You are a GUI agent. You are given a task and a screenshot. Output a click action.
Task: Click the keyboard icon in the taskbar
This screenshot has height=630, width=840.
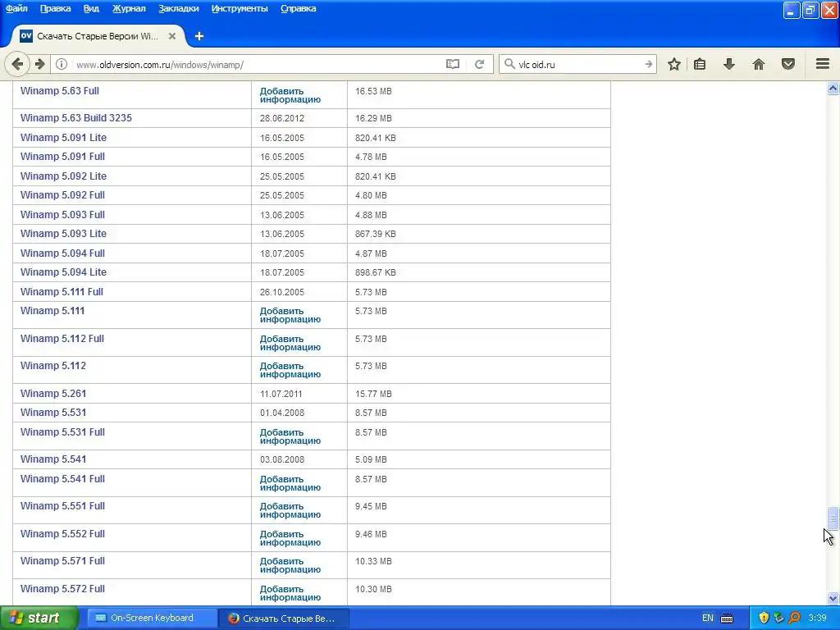(x=727, y=619)
